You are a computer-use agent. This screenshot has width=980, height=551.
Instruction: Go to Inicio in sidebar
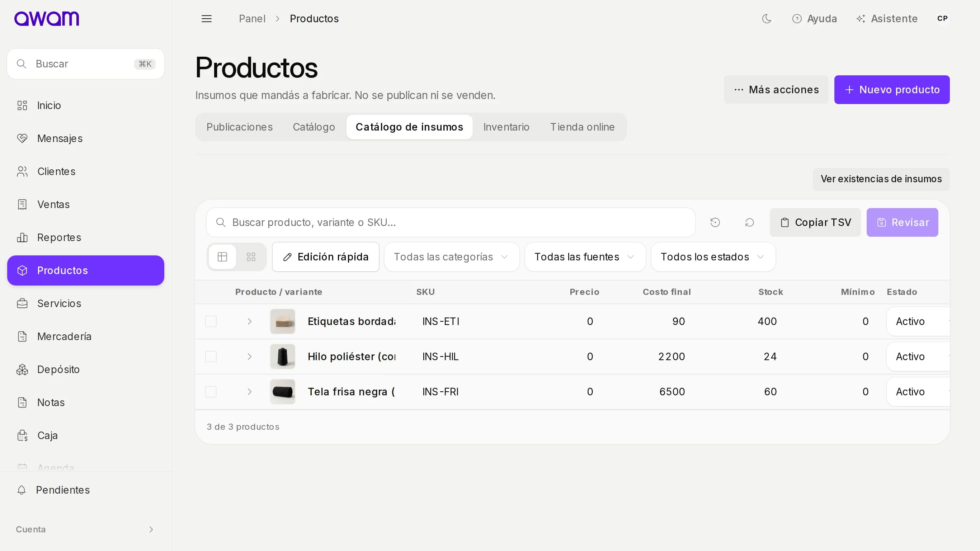(86, 105)
